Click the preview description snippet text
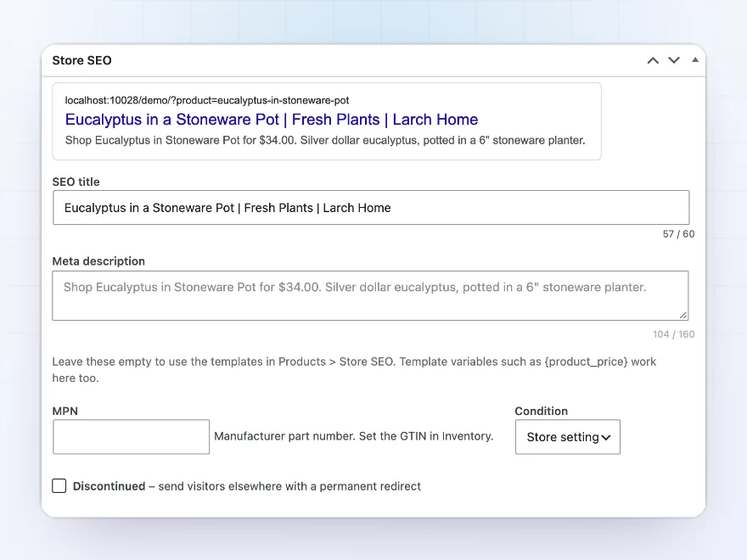 coord(325,141)
